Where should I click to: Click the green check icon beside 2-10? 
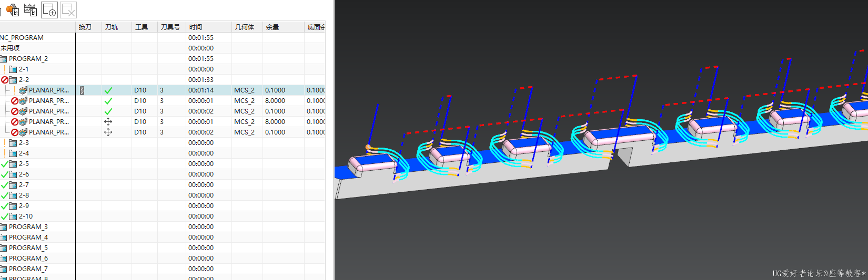(5, 216)
